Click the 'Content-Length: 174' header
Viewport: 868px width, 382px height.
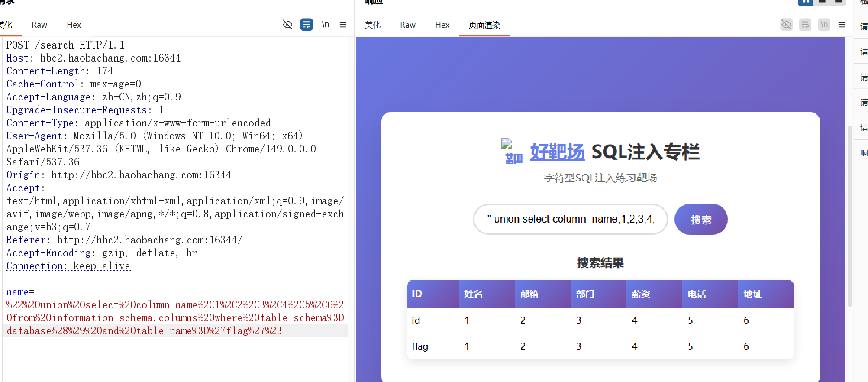point(60,71)
